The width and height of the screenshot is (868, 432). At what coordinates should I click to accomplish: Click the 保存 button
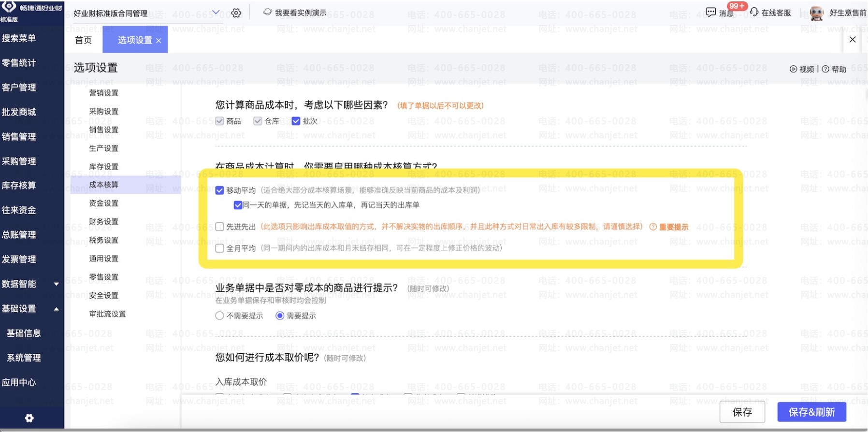[742, 412]
